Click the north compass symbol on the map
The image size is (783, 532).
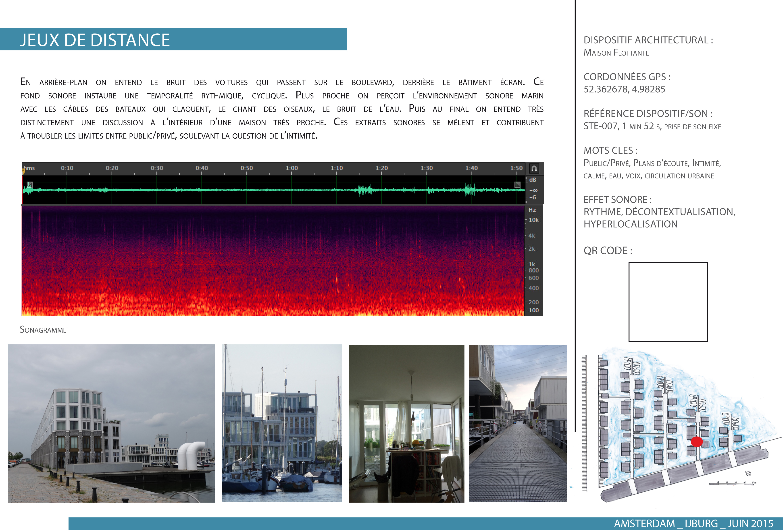pyautogui.click(x=748, y=473)
